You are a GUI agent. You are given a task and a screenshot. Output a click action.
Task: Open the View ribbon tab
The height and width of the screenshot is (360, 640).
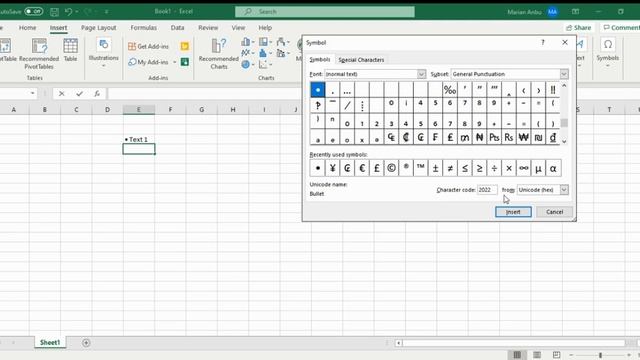coord(238,28)
